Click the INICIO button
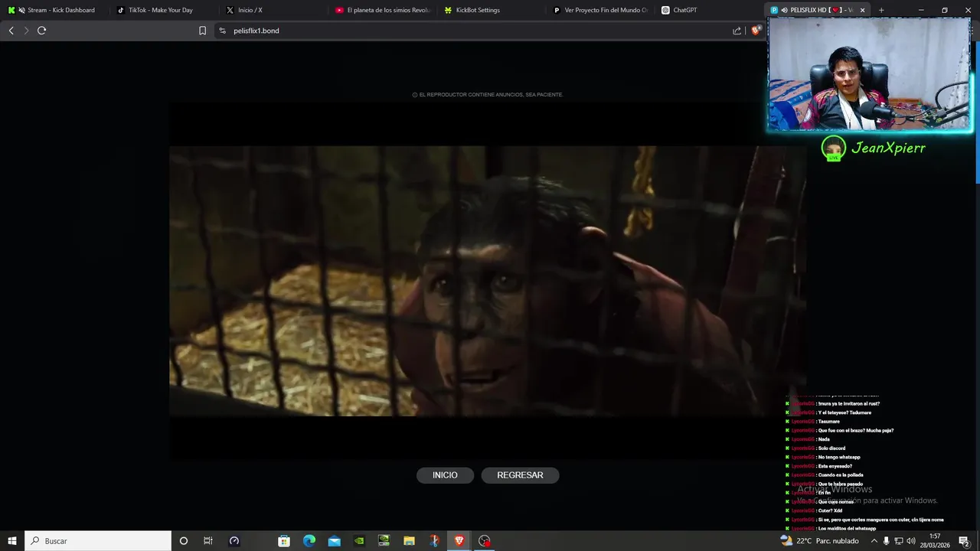The height and width of the screenshot is (551, 980). 445,475
